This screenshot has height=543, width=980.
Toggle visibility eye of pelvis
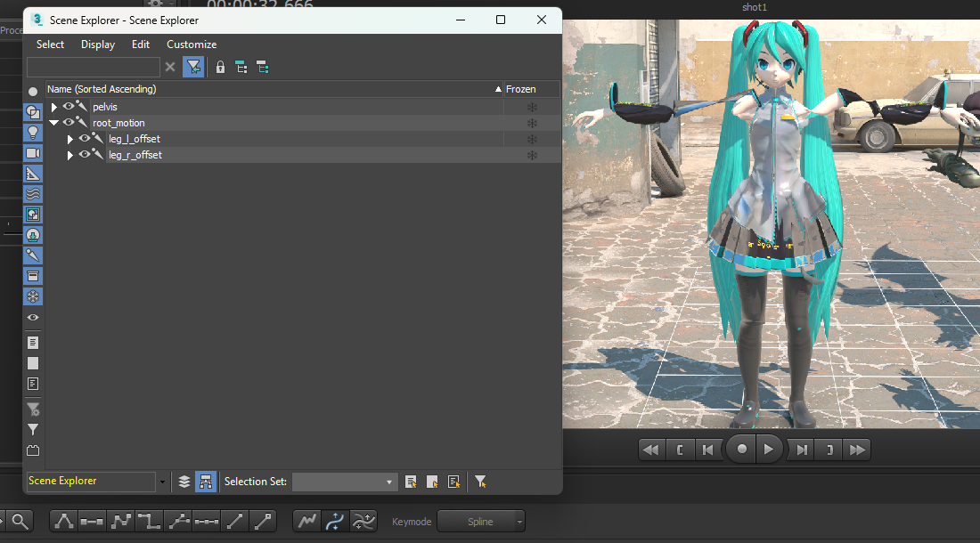coord(68,106)
